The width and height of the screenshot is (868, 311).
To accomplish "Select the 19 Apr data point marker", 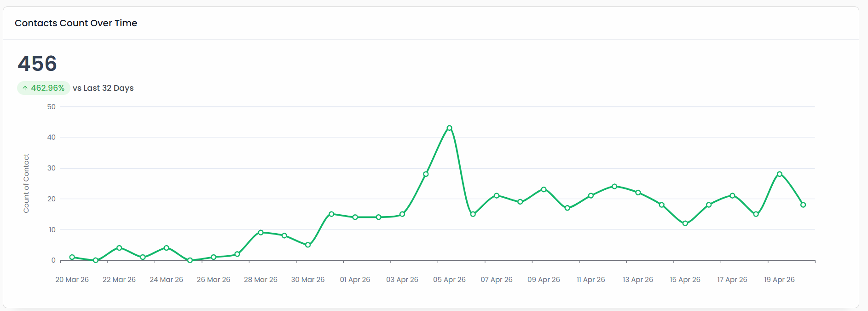I will (779, 174).
